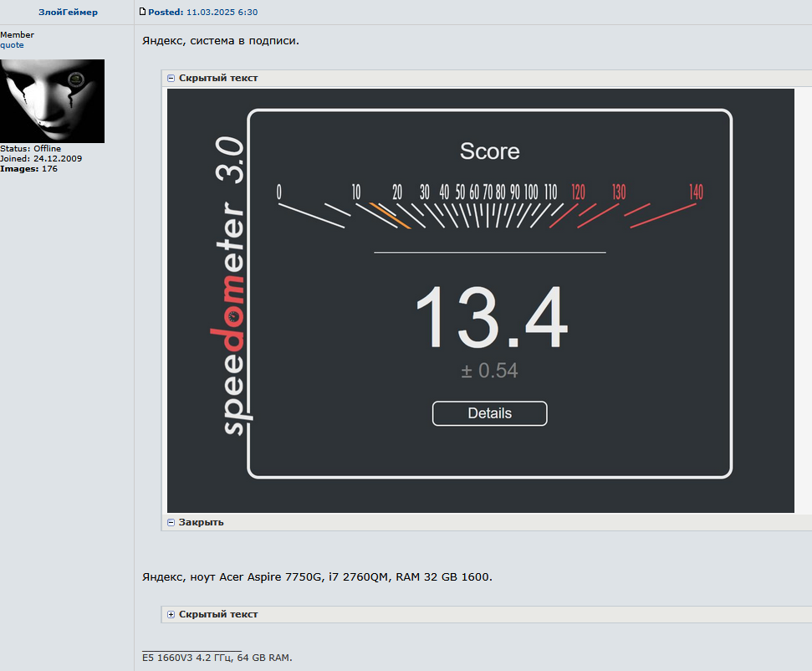Click the post icon beside Posted date
Viewport: 812px width, 671px height.
click(142, 12)
